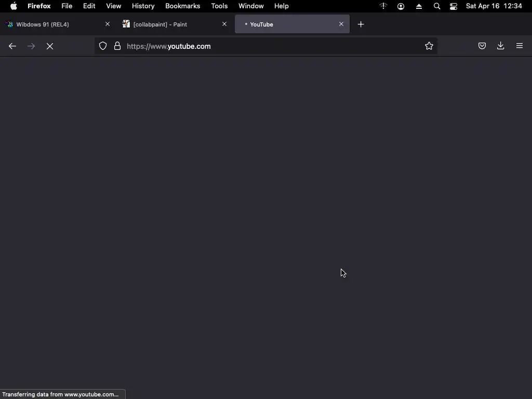The height and width of the screenshot is (399, 532).
Task: Close the Wibdows 91 (REL4) tab
Action: (x=108, y=24)
